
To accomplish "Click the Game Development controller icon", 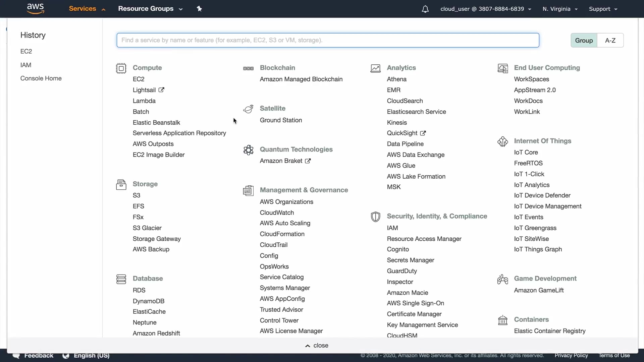I will point(502,279).
